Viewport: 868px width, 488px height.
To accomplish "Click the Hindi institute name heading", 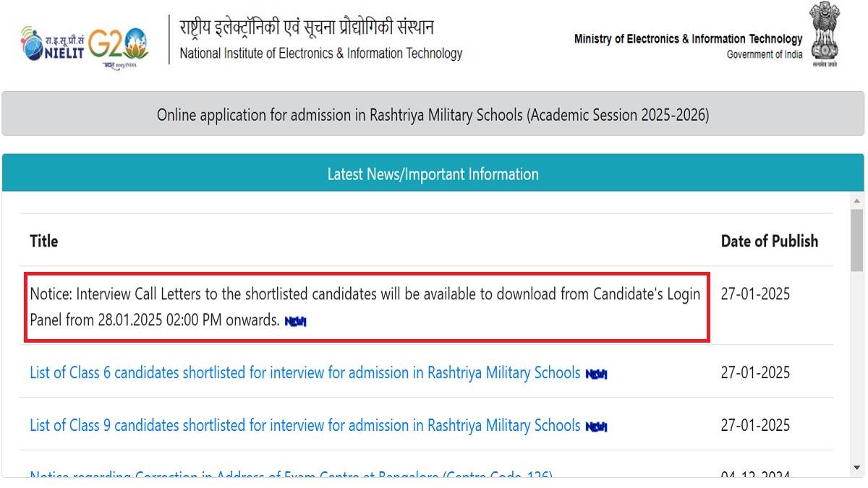I will click(x=307, y=28).
